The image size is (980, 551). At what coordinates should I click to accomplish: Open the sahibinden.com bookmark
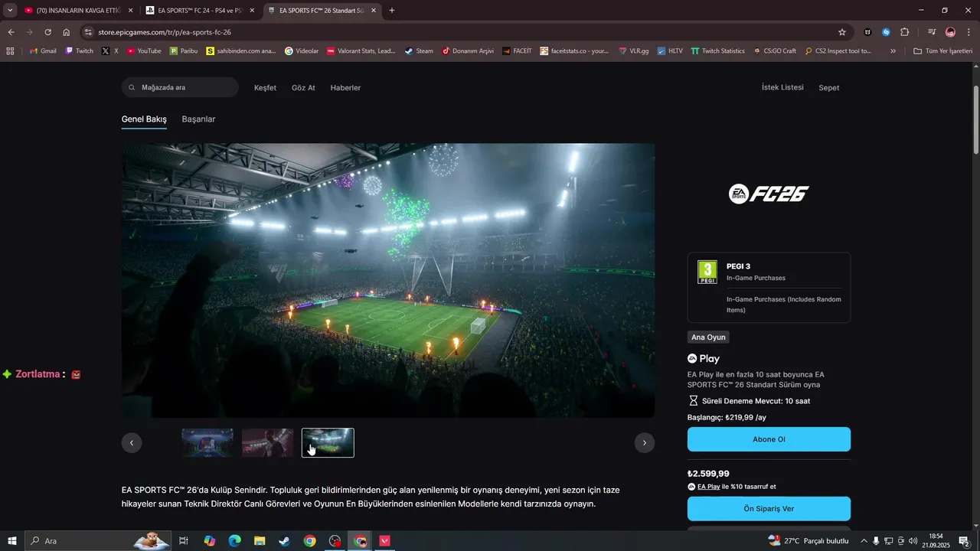tap(241, 51)
